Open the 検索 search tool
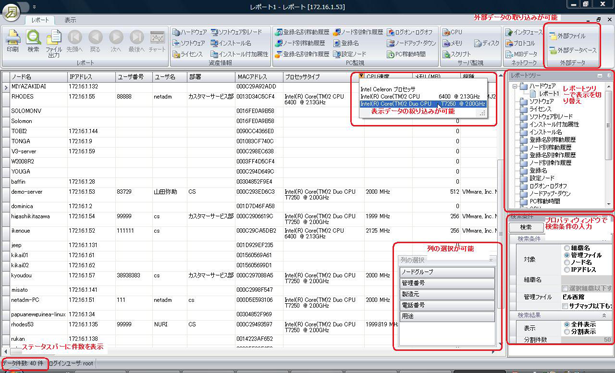Image resolution: width=615 pixels, height=373 pixels. tap(33, 41)
